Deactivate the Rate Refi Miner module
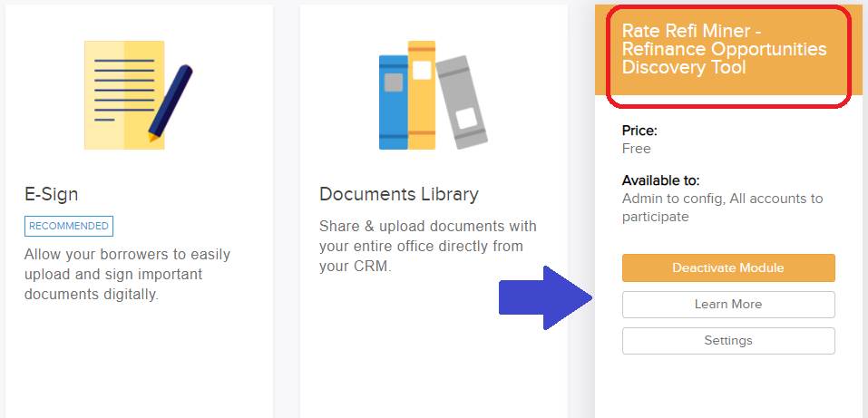868x418 pixels. point(728,268)
